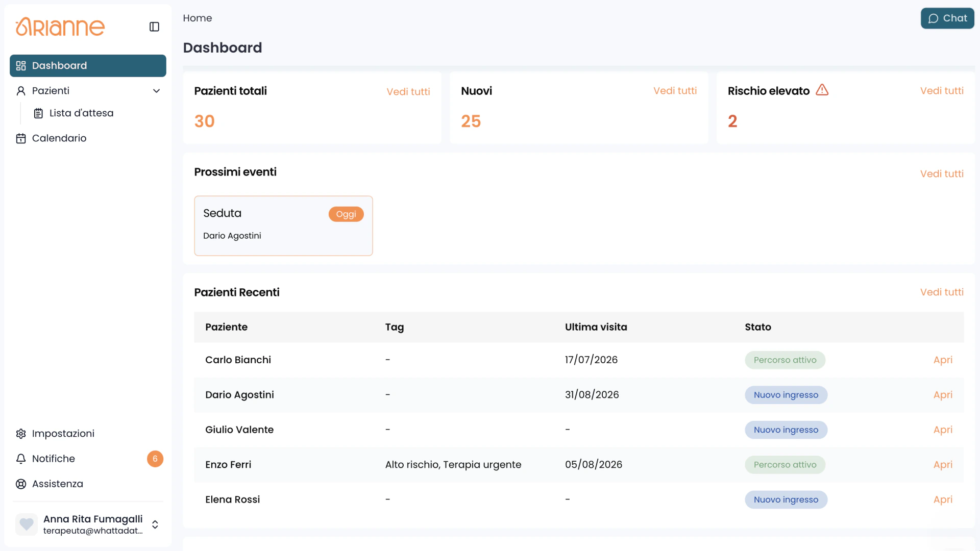Image resolution: width=980 pixels, height=551 pixels.
Task: Click the notification count badge 6
Action: click(155, 459)
